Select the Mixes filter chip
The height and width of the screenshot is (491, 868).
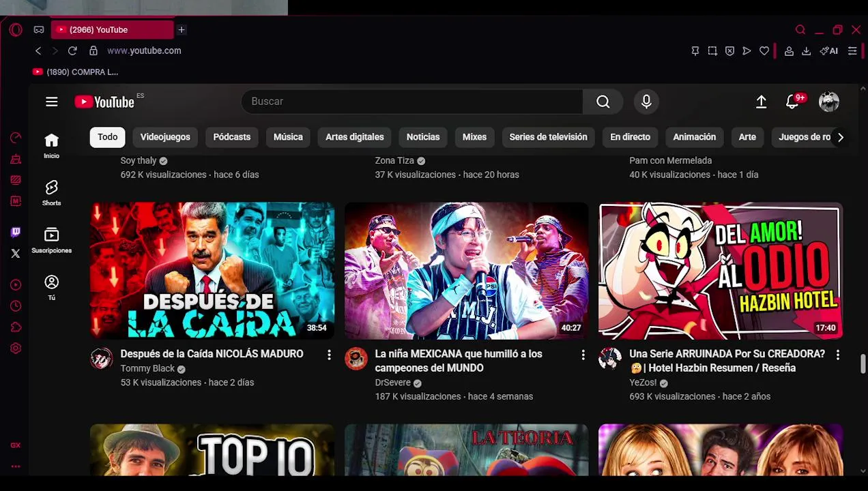click(474, 137)
